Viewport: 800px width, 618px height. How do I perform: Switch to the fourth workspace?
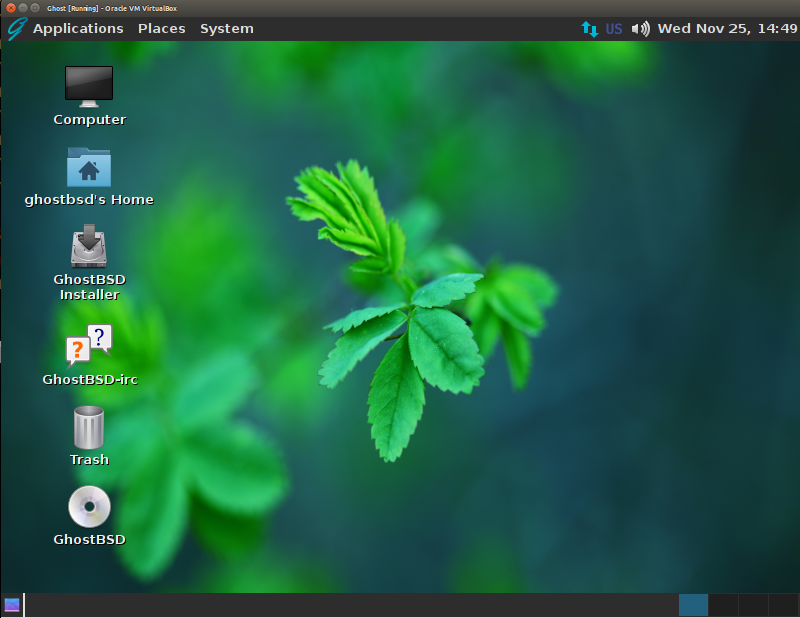pyautogui.click(x=782, y=605)
